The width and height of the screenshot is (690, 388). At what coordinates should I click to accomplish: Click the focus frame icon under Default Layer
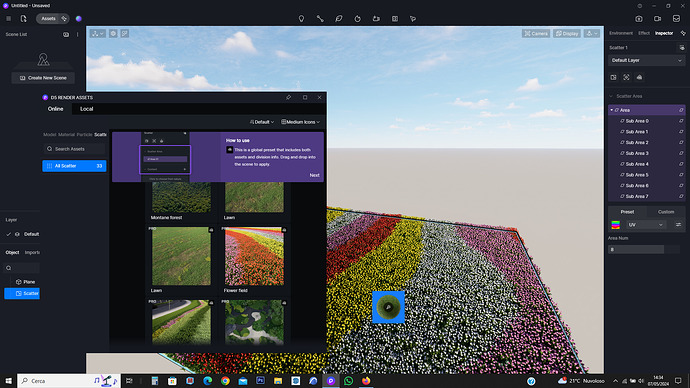626,77
